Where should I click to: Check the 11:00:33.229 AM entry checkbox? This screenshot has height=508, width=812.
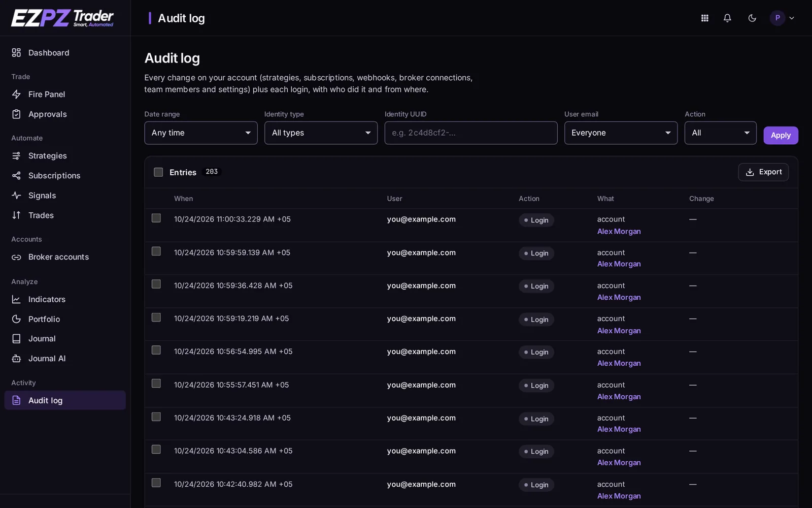pos(156,218)
